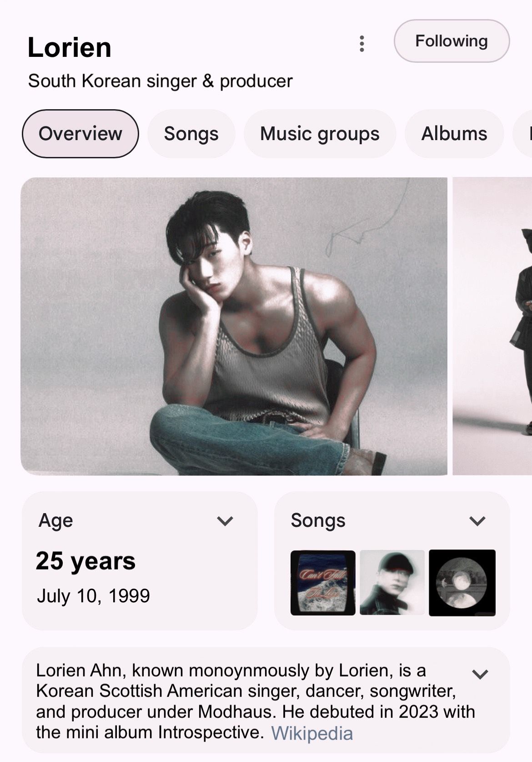The image size is (532, 762).
Task: Expand the Songs card chevron
Action: pyautogui.click(x=477, y=521)
